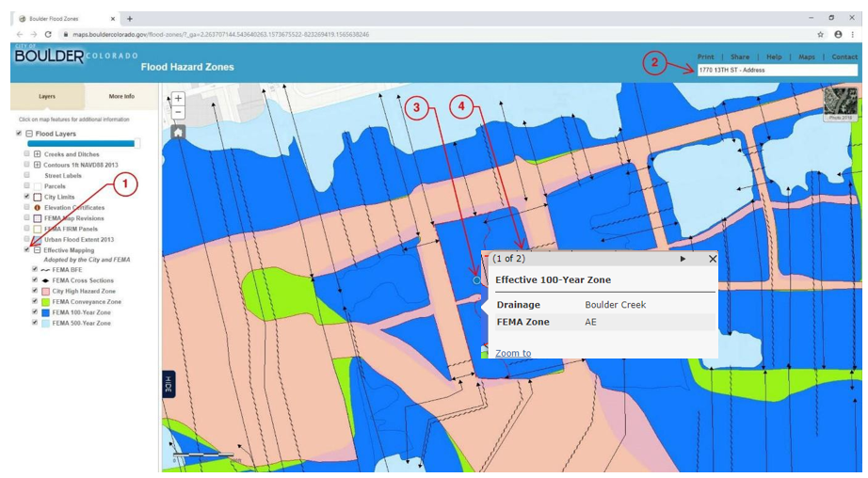Image resolution: width=868 pixels, height=478 pixels.
Task: Switch basemap to Photo 2018 thumbnail
Action: coord(840,104)
